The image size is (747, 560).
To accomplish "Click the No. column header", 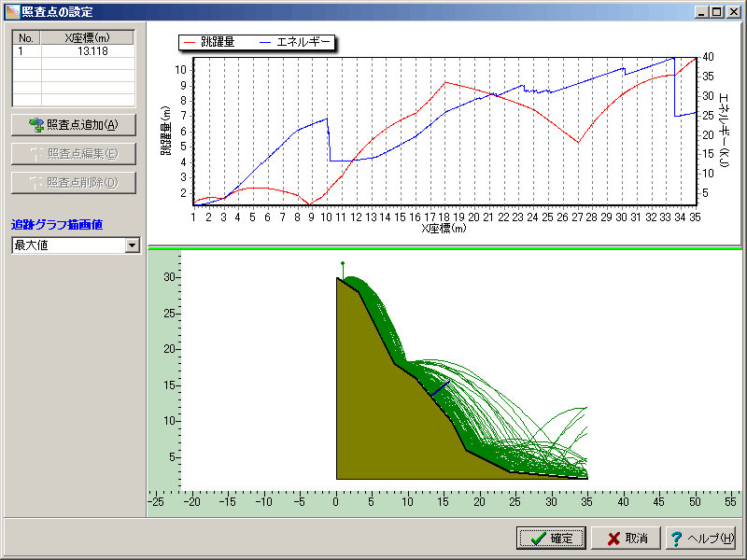I will tap(27, 38).
